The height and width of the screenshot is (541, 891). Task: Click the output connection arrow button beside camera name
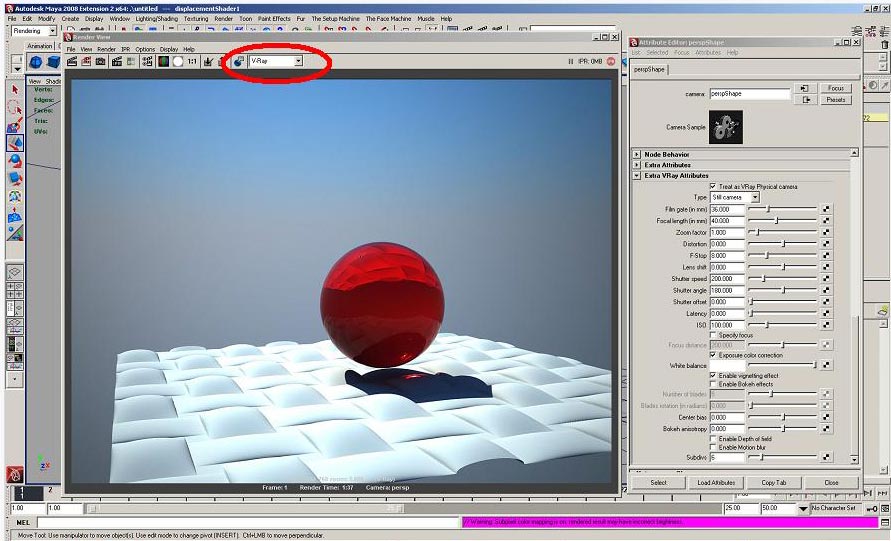click(x=805, y=100)
